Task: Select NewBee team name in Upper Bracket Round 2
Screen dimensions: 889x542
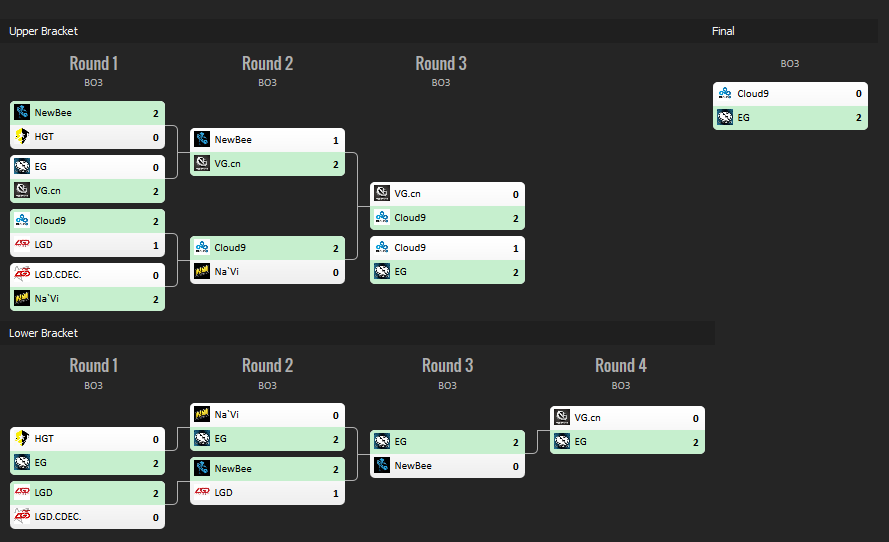Action: (x=232, y=140)
